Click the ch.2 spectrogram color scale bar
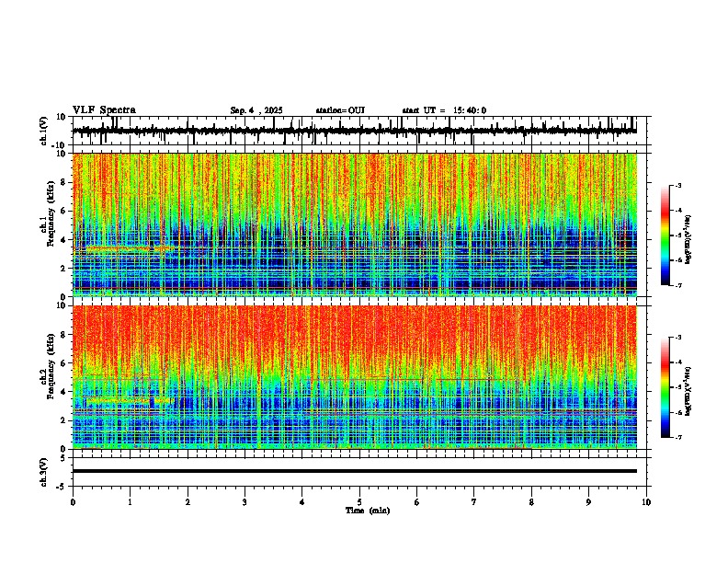This screenshot has width=728, height=563. [665, 387]
